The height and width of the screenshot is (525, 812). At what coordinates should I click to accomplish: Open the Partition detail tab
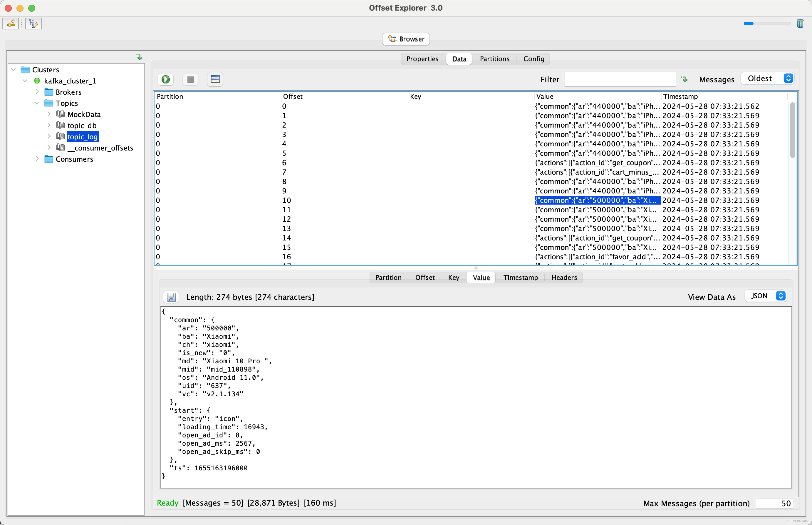coord(388,277)
